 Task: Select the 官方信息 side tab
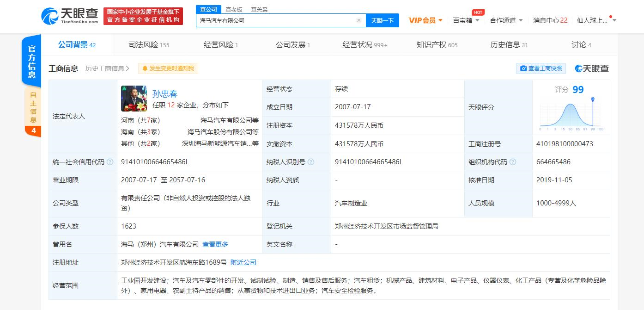31,62
